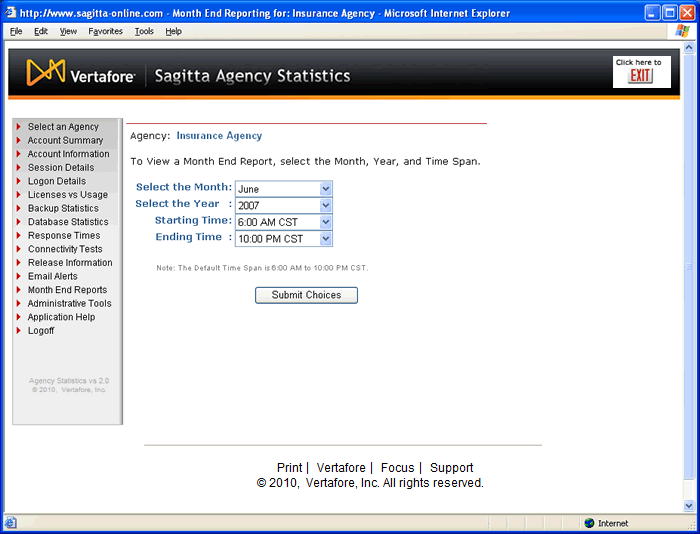
Task: Click the Internet zone globe icon
Action: point(589,523)
